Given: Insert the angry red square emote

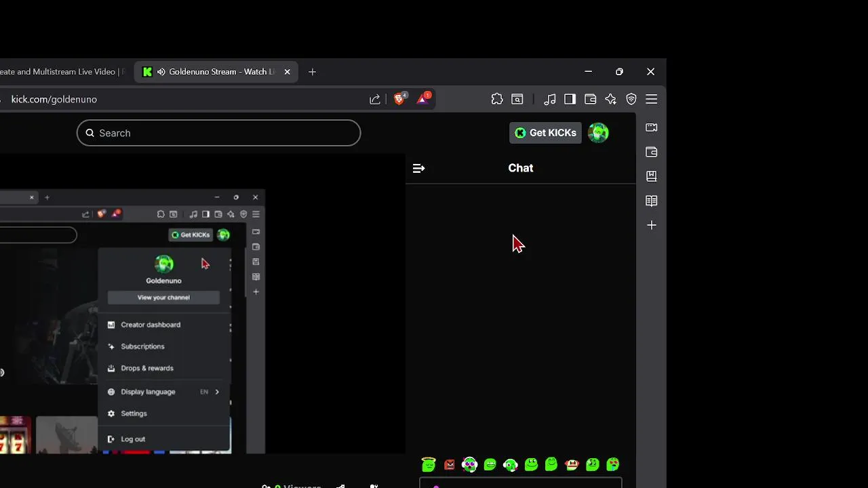Looking at the screenshot, I should pyautogui.click(x=450, y=464).
